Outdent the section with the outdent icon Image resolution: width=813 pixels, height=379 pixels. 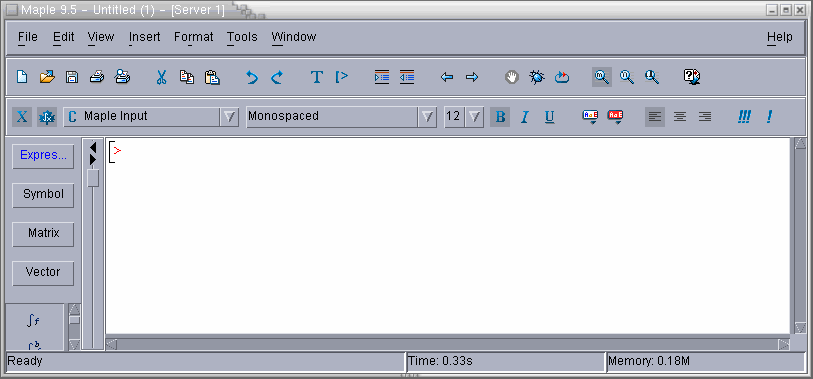click(407, 77)
